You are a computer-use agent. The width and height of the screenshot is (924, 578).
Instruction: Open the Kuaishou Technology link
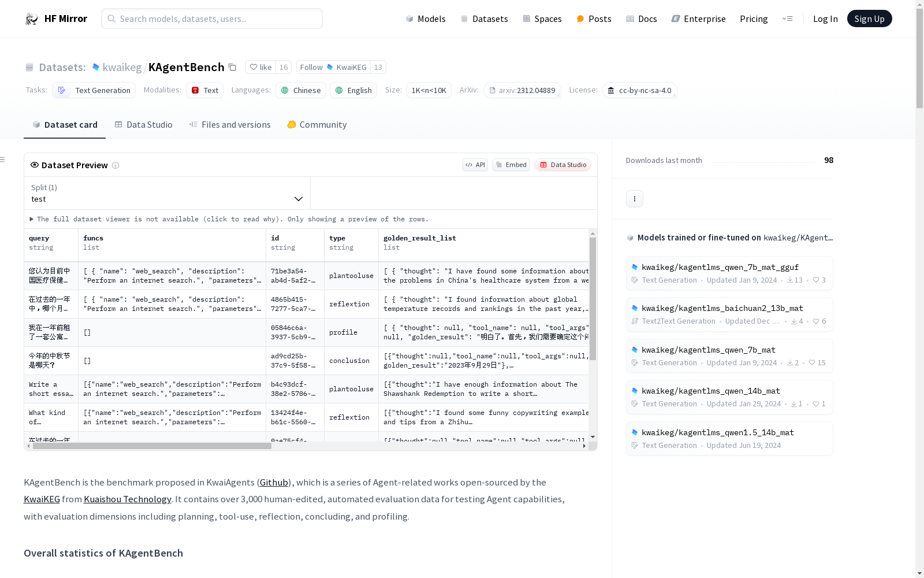[128, 499]
